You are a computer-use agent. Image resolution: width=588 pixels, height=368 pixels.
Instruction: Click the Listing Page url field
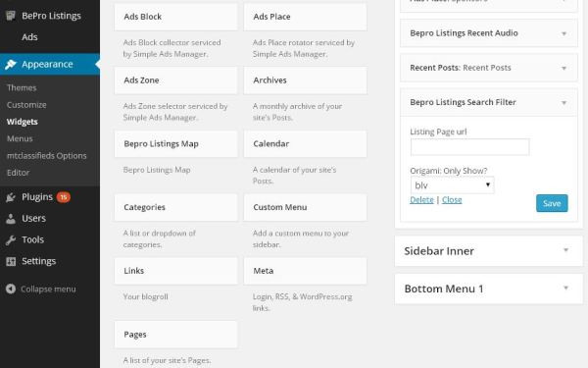coord(469,147)
